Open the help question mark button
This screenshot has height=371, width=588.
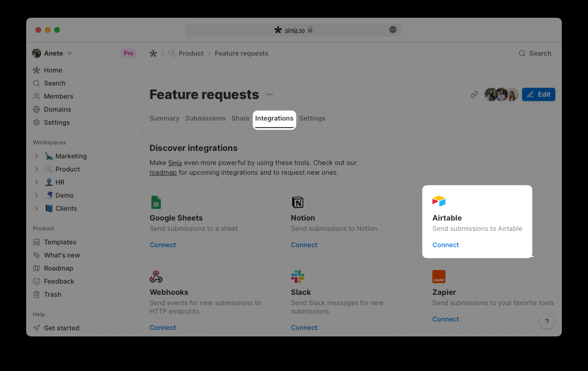coord(547,321)
